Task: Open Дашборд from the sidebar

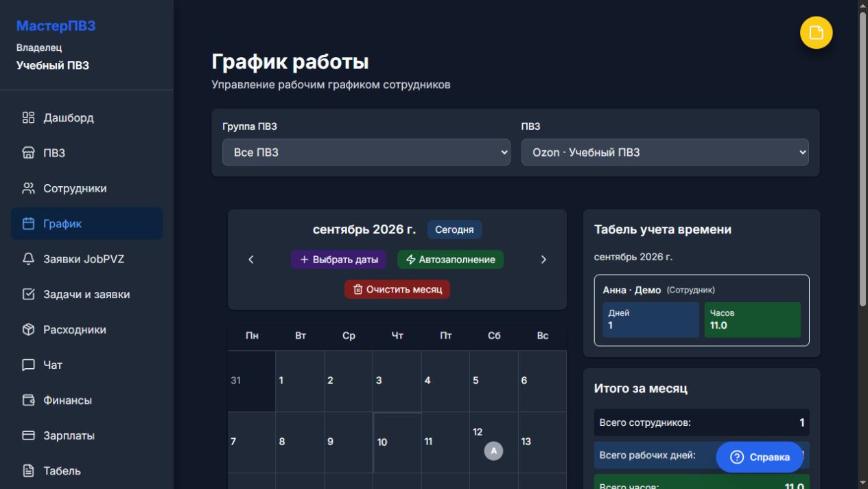Action: pos(86,117)
